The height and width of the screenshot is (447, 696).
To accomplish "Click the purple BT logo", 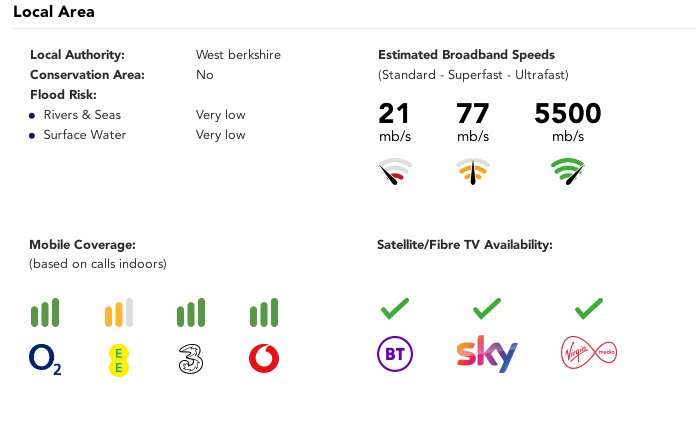I will point(395,354).
